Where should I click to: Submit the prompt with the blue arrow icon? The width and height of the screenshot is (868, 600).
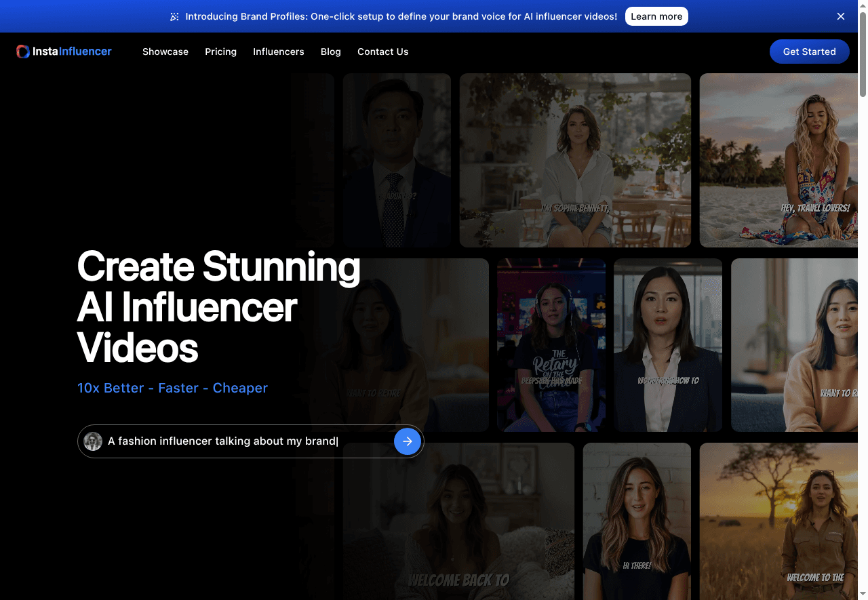click(408, 441)
